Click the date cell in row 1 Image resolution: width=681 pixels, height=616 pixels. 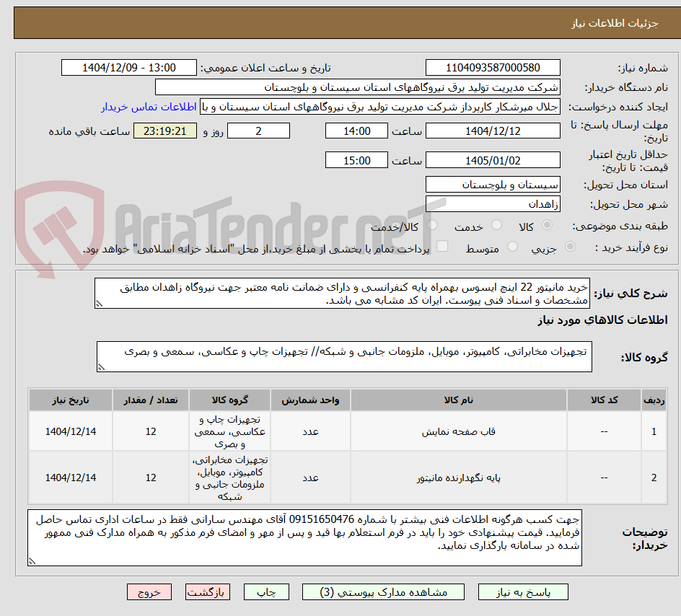point(71,431)
